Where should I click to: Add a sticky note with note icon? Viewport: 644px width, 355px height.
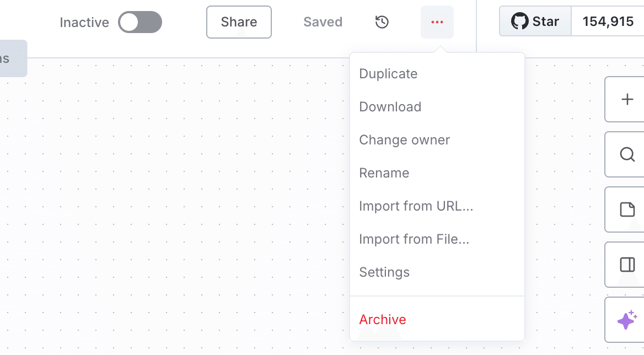[x=627, y=209]
